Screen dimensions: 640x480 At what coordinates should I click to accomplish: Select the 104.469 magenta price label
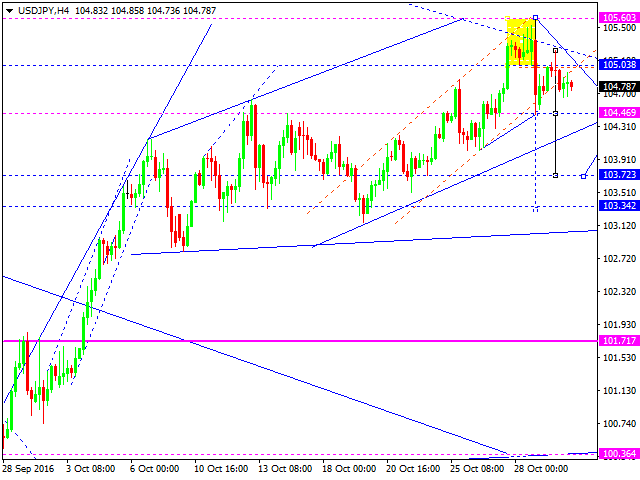point(619,113)
